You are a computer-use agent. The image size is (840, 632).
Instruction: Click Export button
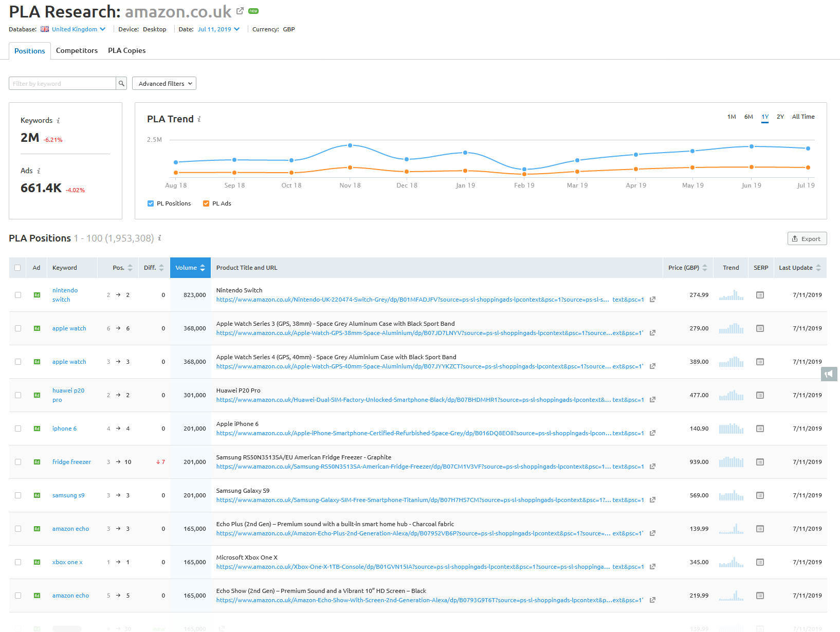(807, 238)
